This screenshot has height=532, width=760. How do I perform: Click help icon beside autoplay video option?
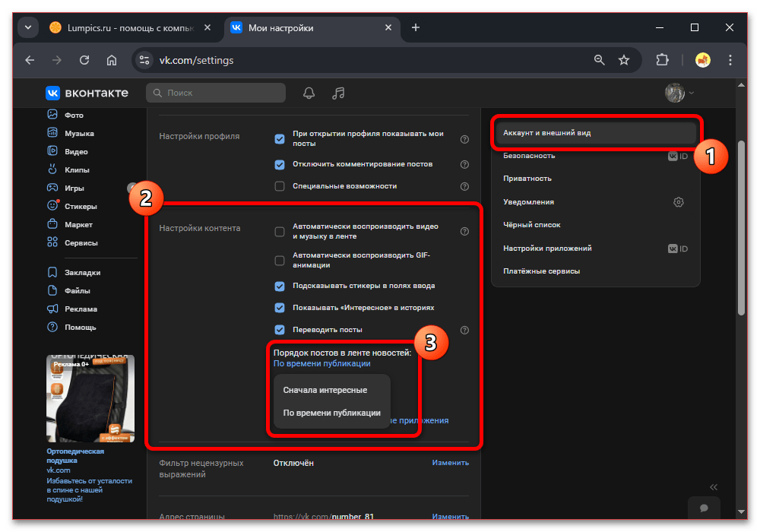[464, 232]
